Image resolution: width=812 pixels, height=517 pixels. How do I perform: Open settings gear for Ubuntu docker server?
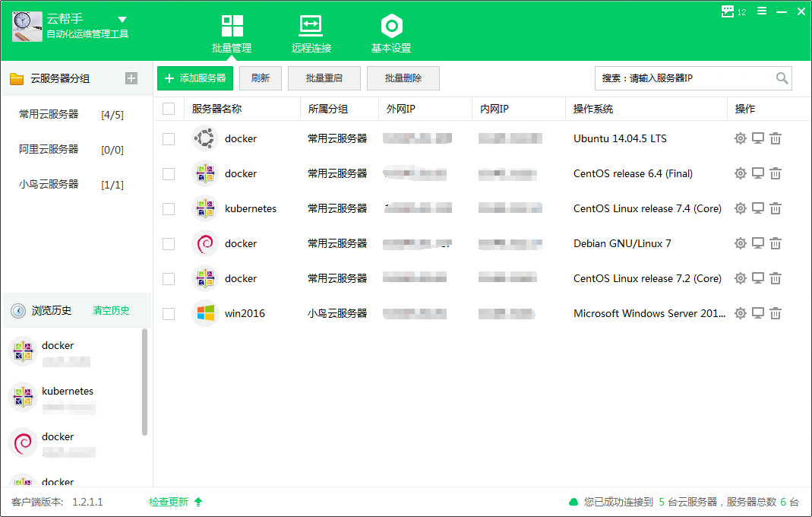[740, 138]
